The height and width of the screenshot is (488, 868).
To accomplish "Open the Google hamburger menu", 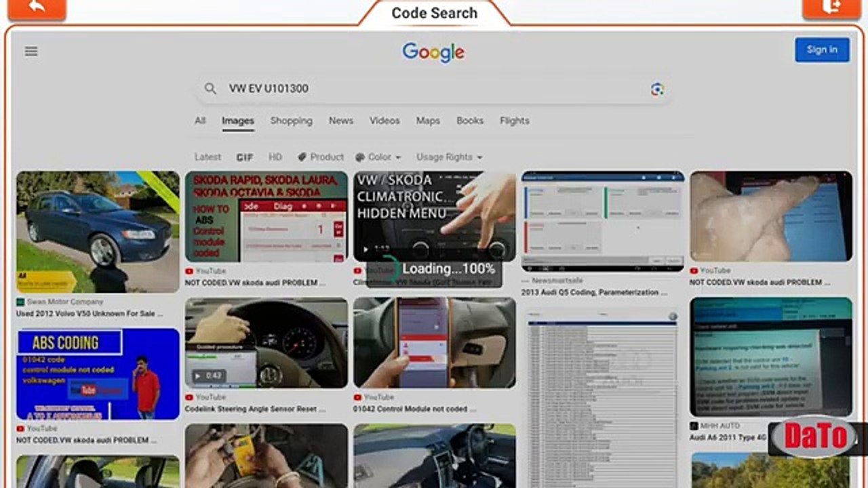I will [31, 52].
